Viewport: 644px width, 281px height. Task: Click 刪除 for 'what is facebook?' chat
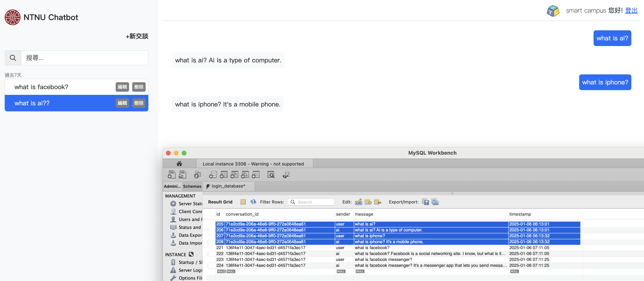coord(139,87)
